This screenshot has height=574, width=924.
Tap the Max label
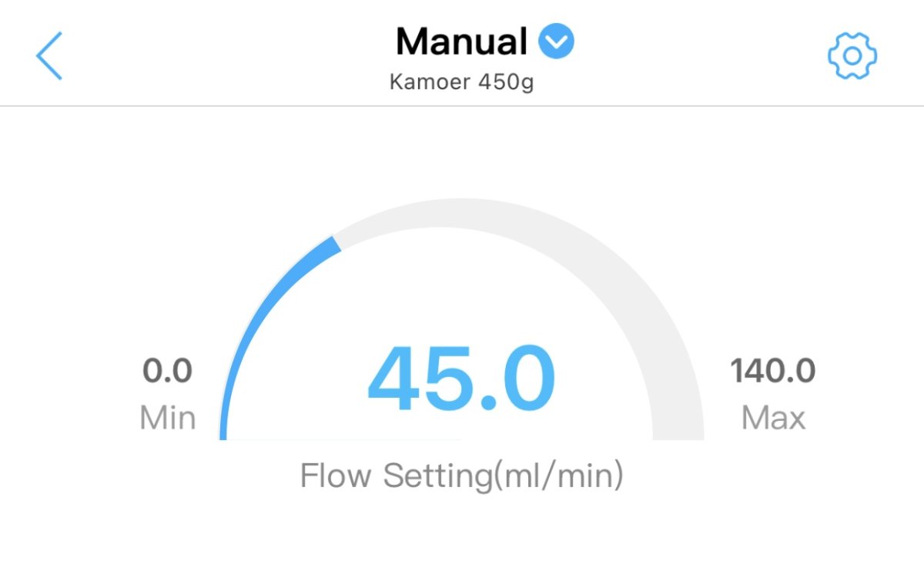point(773,418)
